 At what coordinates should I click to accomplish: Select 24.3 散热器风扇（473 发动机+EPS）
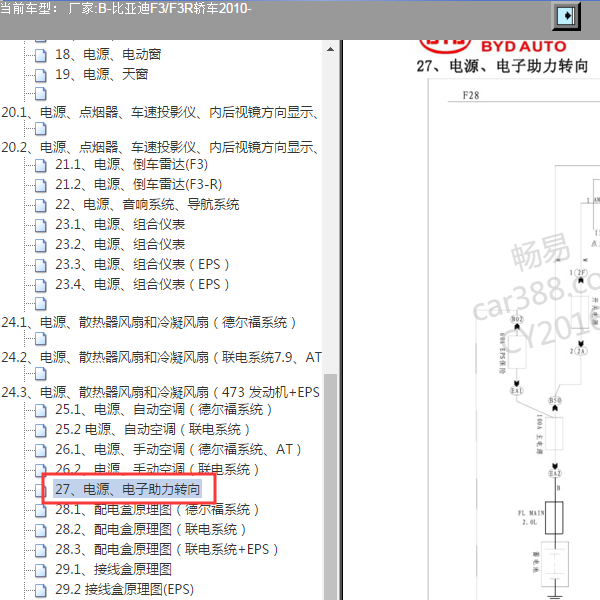click(160, 392)
